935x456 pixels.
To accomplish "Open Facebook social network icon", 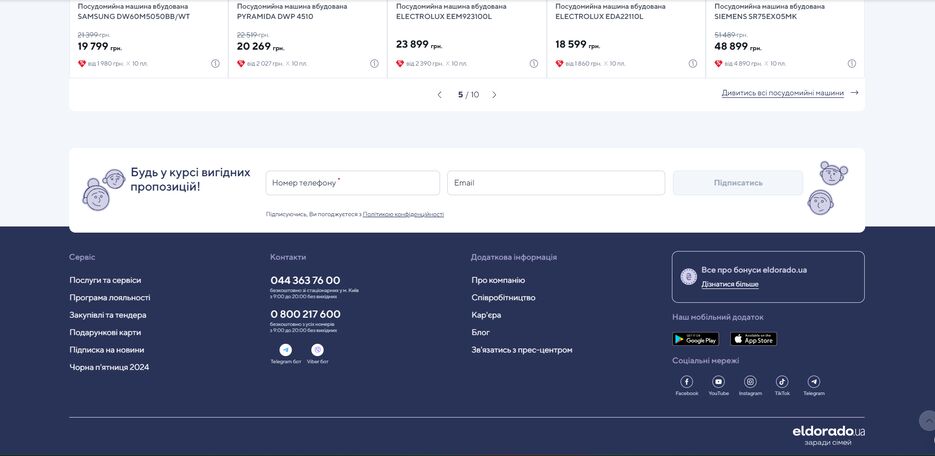I will (687, 381).
